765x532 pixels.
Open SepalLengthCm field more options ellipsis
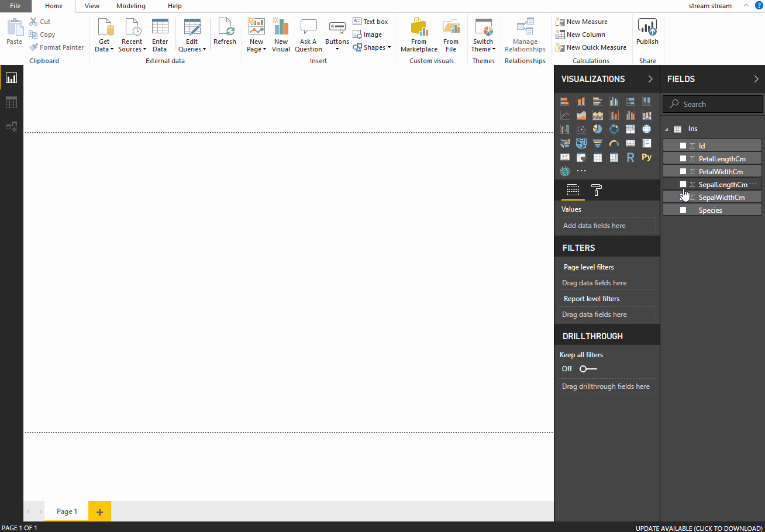753,183
